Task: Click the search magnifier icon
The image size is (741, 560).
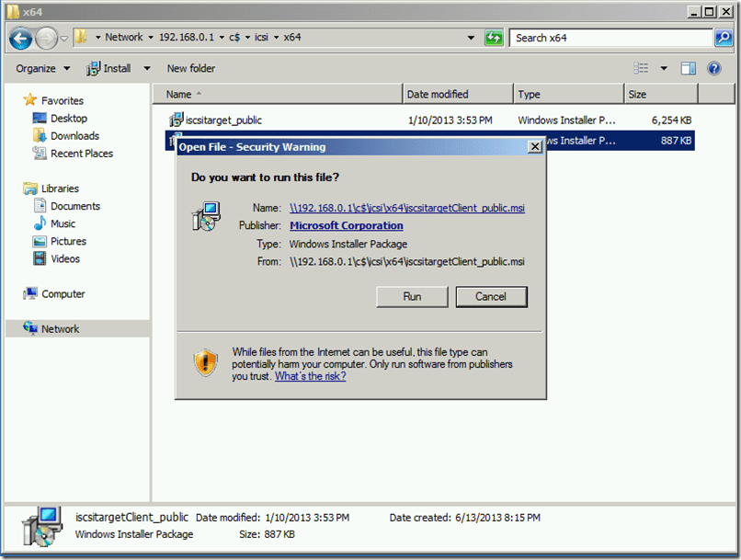Action: pyautogui.click(x=724, y=38)
